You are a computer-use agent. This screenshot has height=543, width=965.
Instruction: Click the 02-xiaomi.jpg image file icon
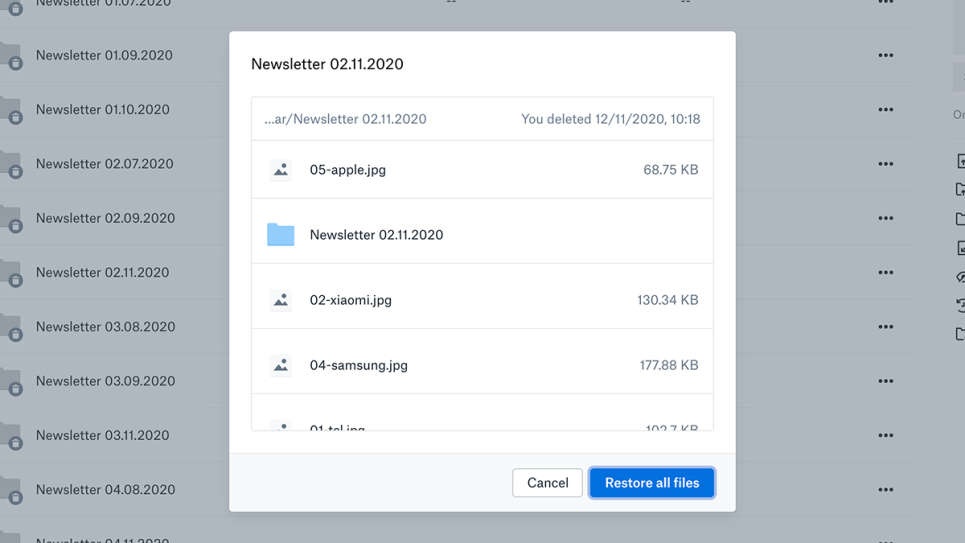coord(281,300)
